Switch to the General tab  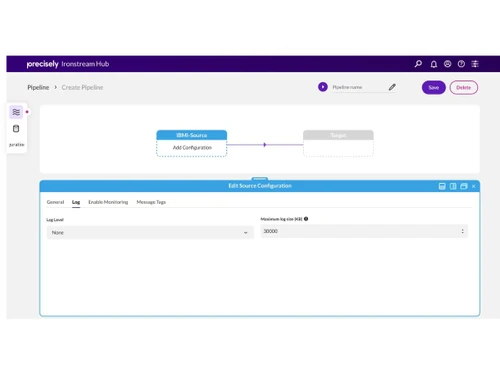tap(55, 202)
